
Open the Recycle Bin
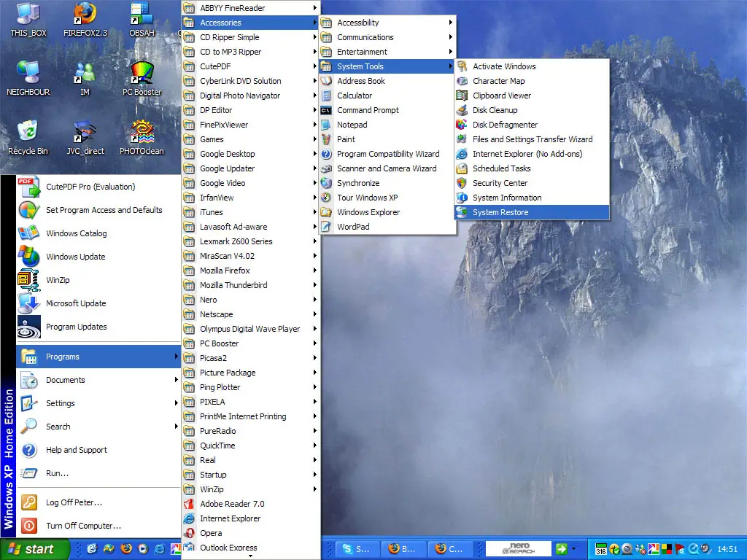28,138
